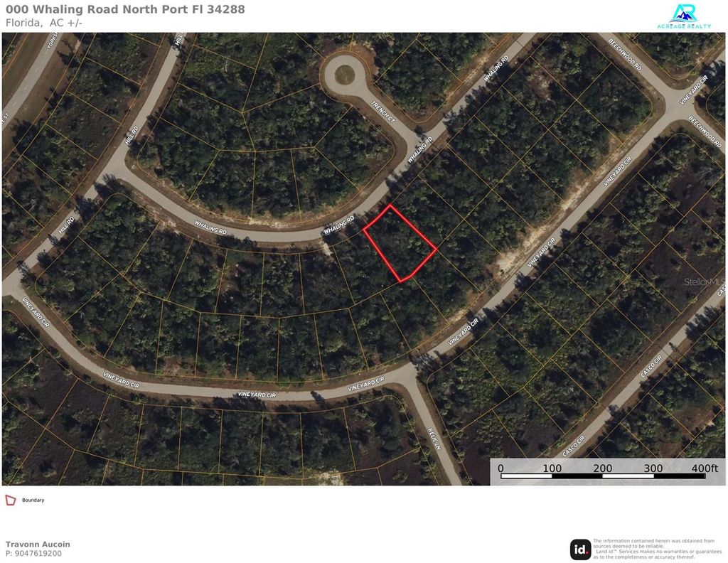Click the Land id logo icon
This screenshot has height=563, width=728.
point(580,549)
